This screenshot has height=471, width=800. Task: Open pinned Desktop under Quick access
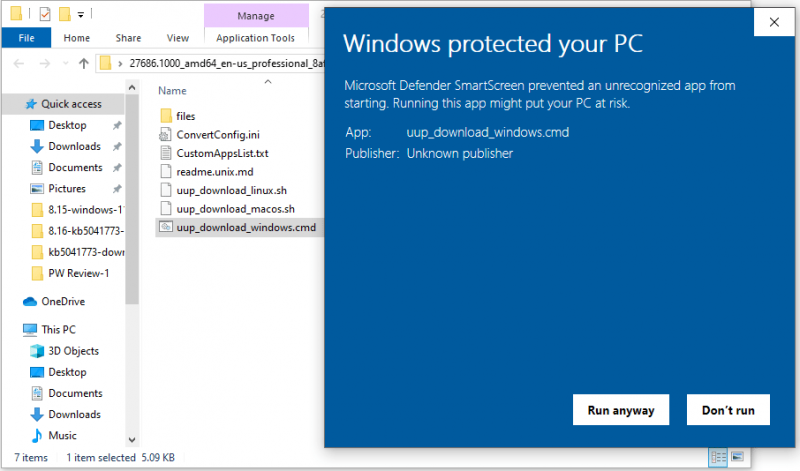pos(67,125)
